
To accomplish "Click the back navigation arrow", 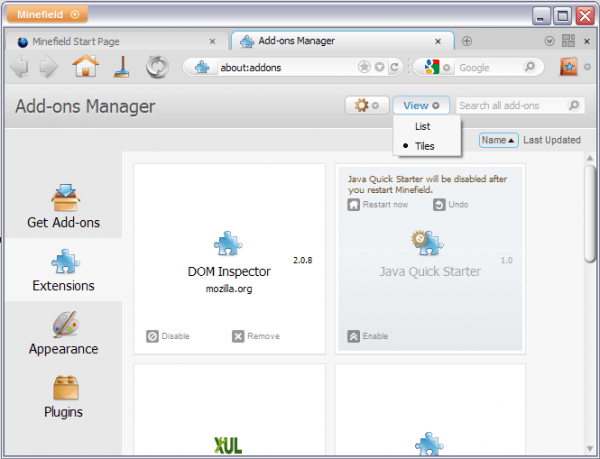I will [x=19, y=67].
